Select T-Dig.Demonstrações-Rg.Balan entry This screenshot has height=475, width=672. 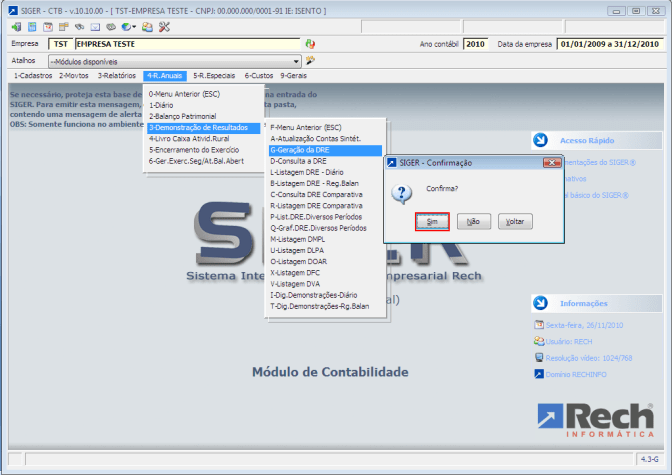[x=325, y=306]
